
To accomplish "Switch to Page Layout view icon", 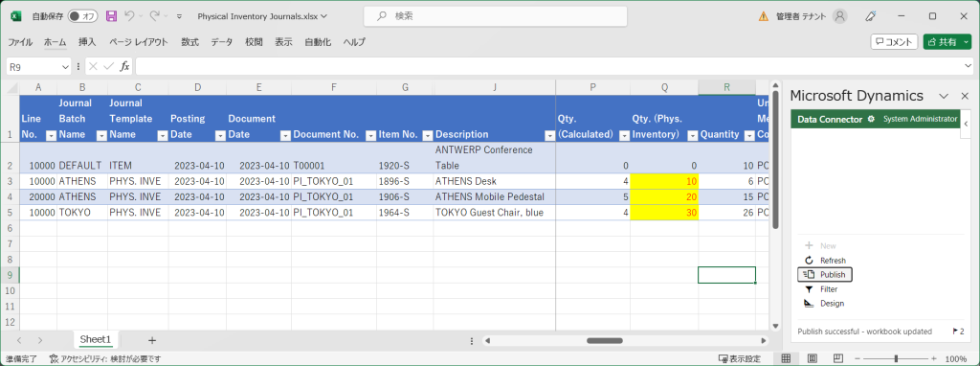I will (812, 358).
